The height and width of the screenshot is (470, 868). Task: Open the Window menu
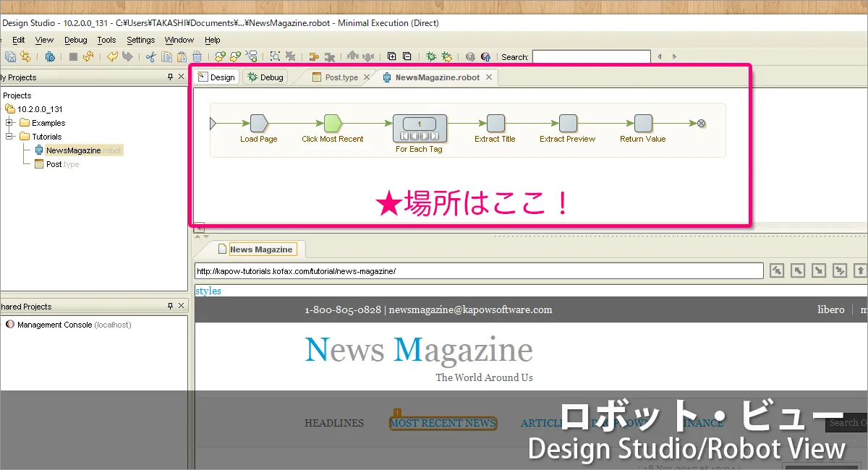[x=179, y=40]
